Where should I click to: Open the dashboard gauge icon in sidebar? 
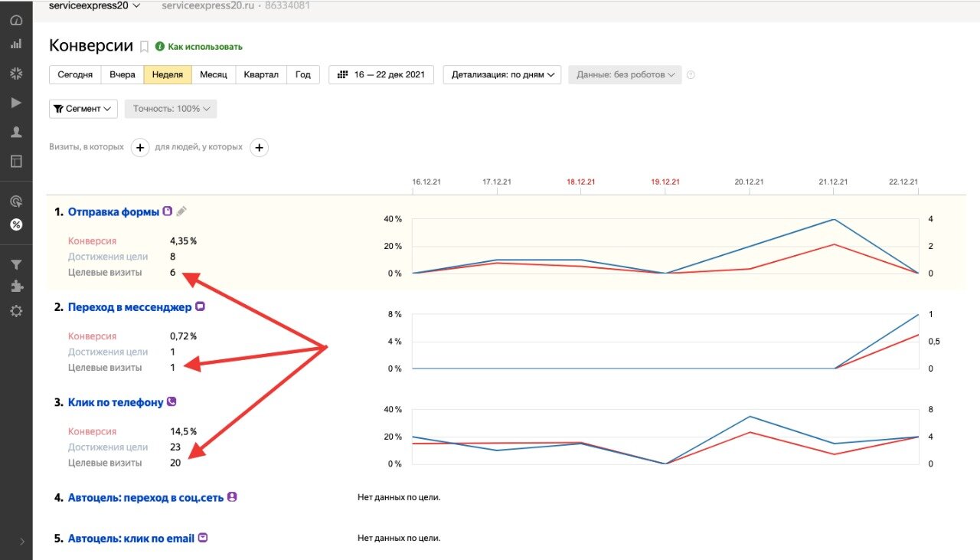16,21
